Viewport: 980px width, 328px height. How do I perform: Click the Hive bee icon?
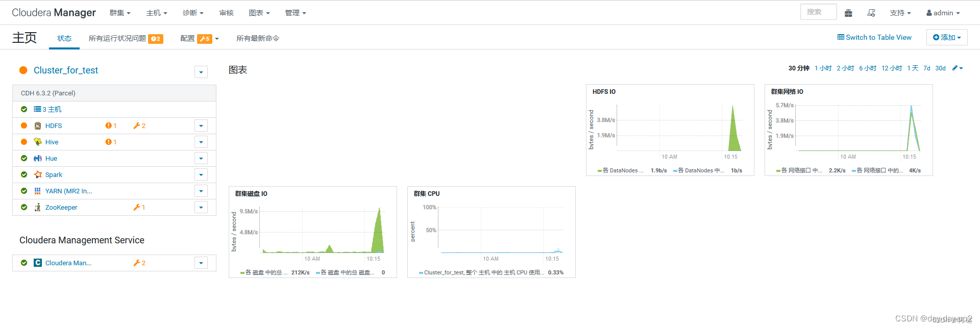38,142
